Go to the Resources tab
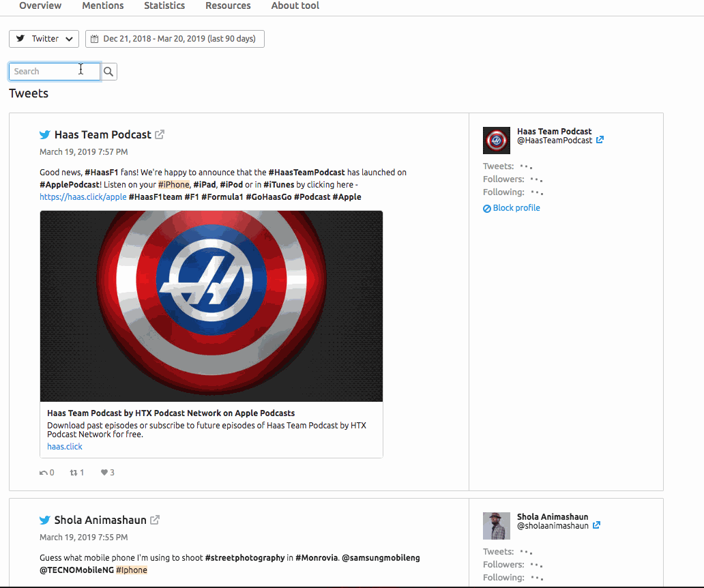The width and height of the screenshot is (704, 588). (x=228, y=6)
